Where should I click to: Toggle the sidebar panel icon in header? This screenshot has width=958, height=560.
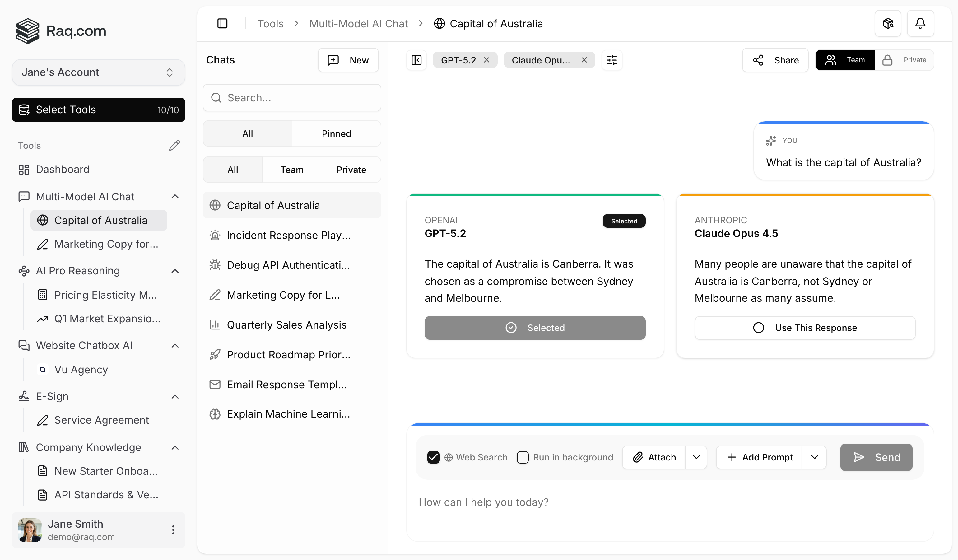pos(222,24)
